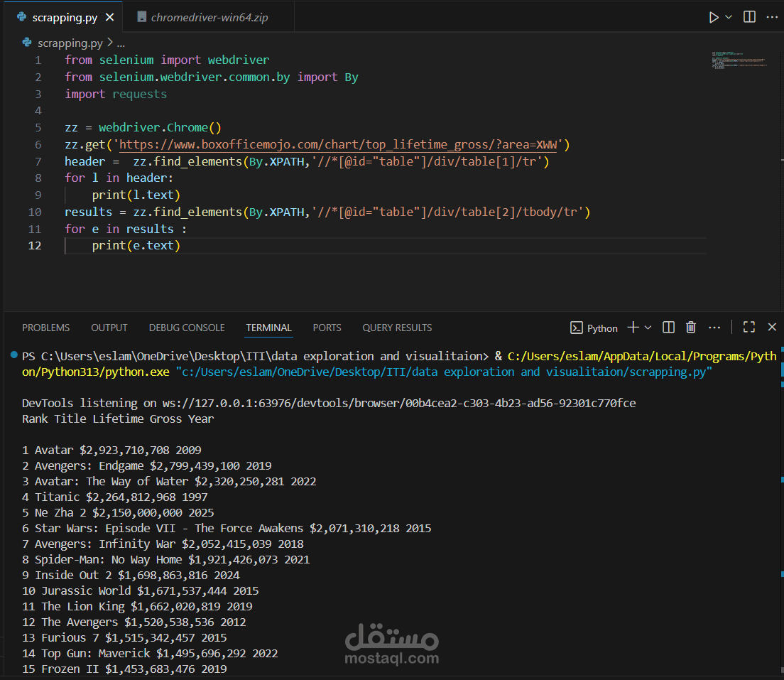784x680 pixels.
Task: Click 'Avengers: Infinity War' output row
Action: tap(163, 544)
